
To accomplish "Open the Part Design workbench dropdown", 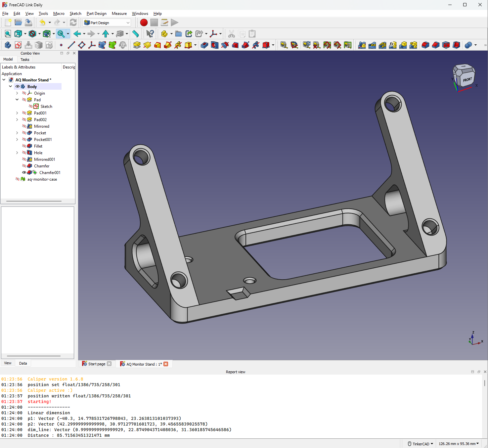I will [107, 22].
